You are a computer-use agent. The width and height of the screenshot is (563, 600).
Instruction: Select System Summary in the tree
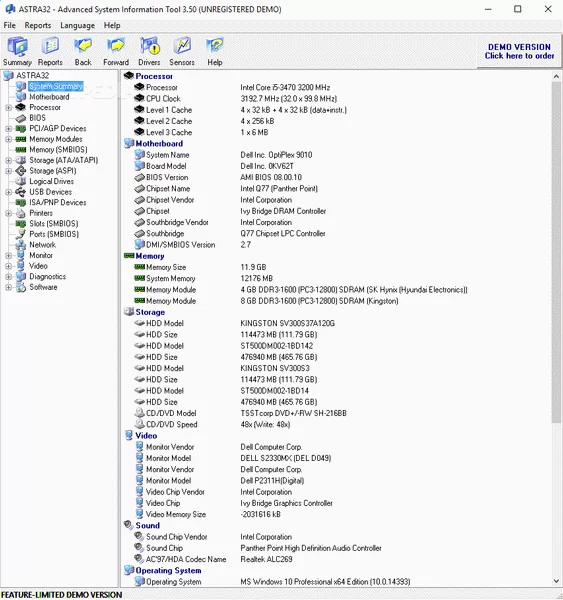(56, 86)
